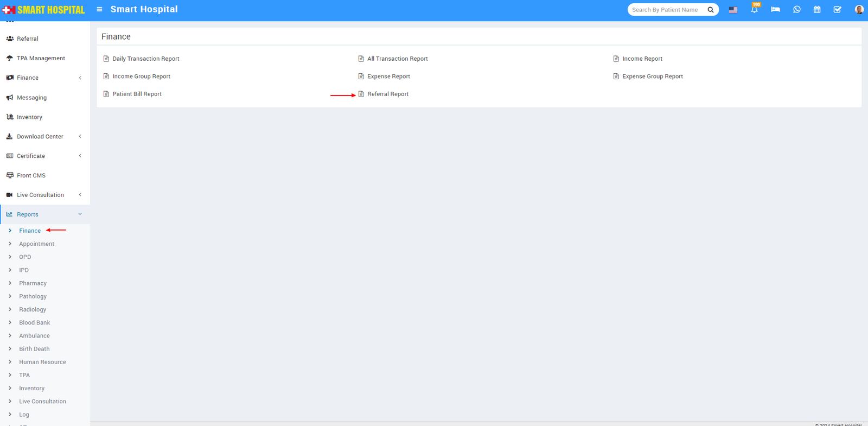Expand the Certificate sidebar menu
Screen dimensions: 868x426
[31, 156]
